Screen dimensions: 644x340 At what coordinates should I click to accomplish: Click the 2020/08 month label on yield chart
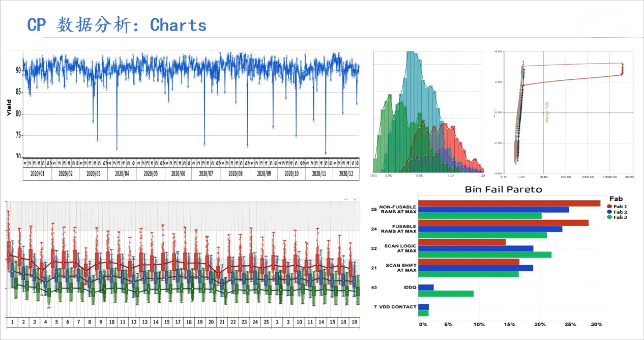[x=235, y=174]
